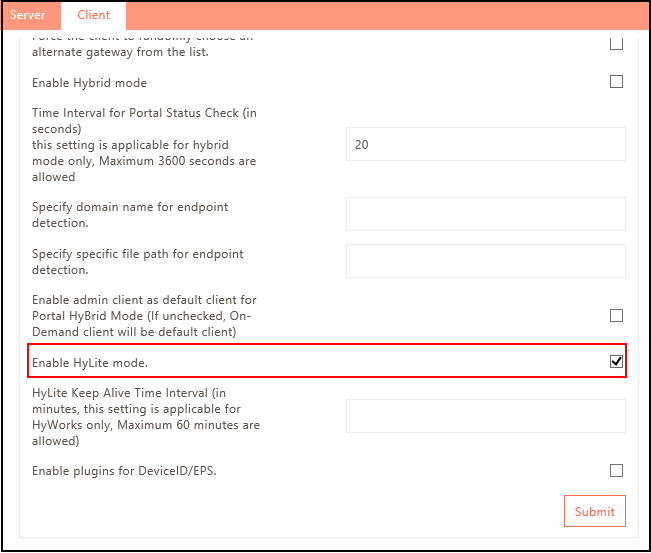Screen dimensions: 651x553
Task: Toggle the alternate gateway random choice checkbox
Action: point(616,43)
